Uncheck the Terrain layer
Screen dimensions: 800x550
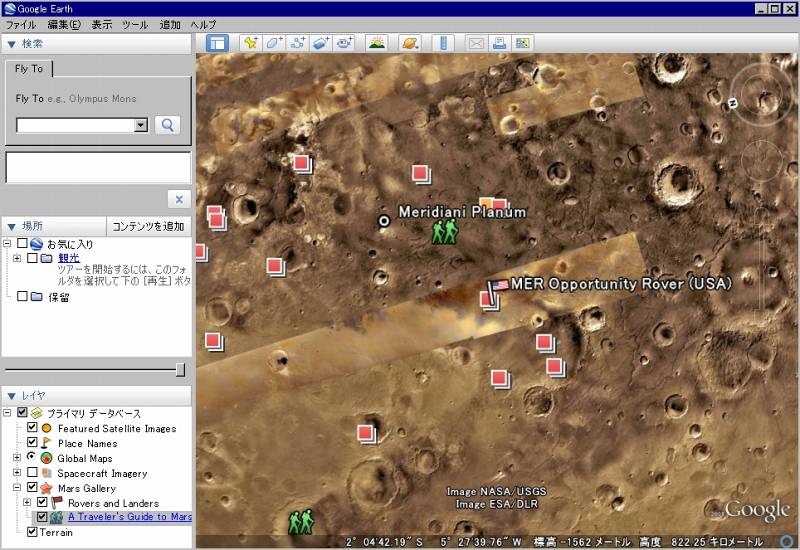coord(32,532)
